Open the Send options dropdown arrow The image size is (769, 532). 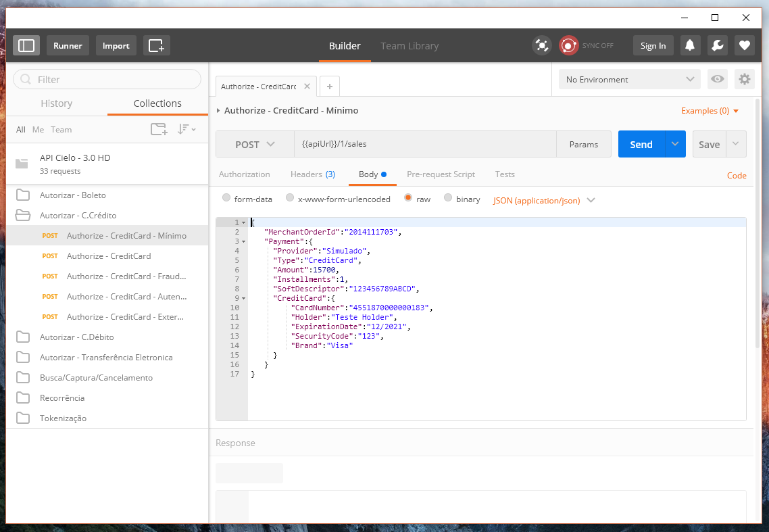click(675, 144)
